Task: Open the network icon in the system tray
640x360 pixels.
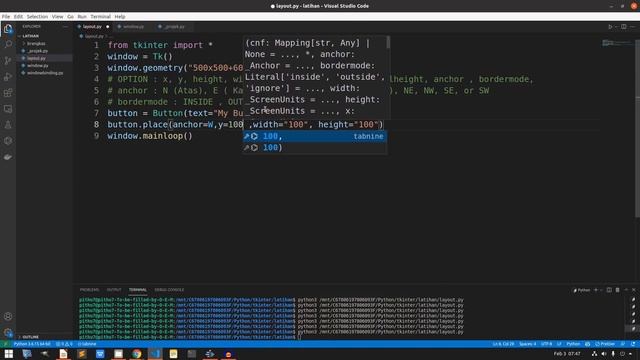Action: click(x=594, y=354)
